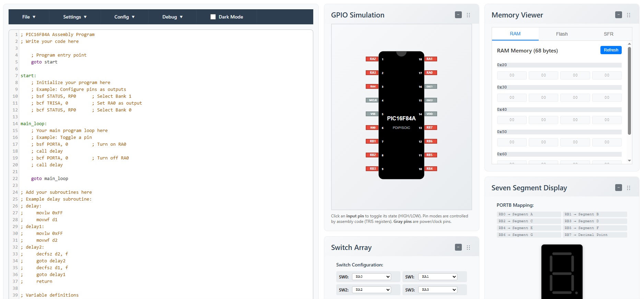Screen dimensions: 644x299
Task: Switch to the Flash tab
Action: click(x=562, y=34)
